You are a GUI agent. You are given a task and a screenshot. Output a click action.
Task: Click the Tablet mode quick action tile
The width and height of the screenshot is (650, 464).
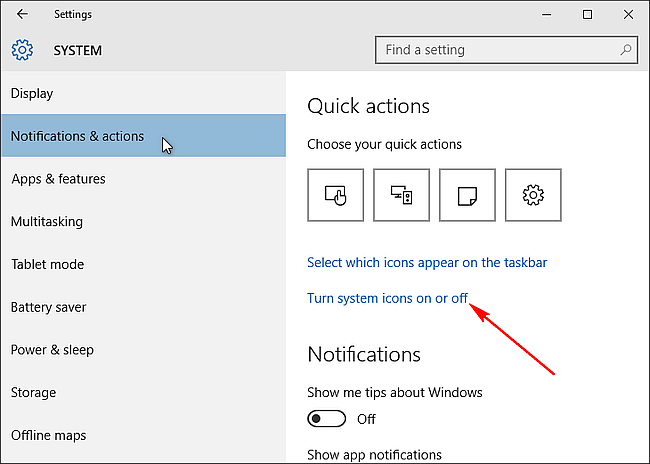point(335,195)
